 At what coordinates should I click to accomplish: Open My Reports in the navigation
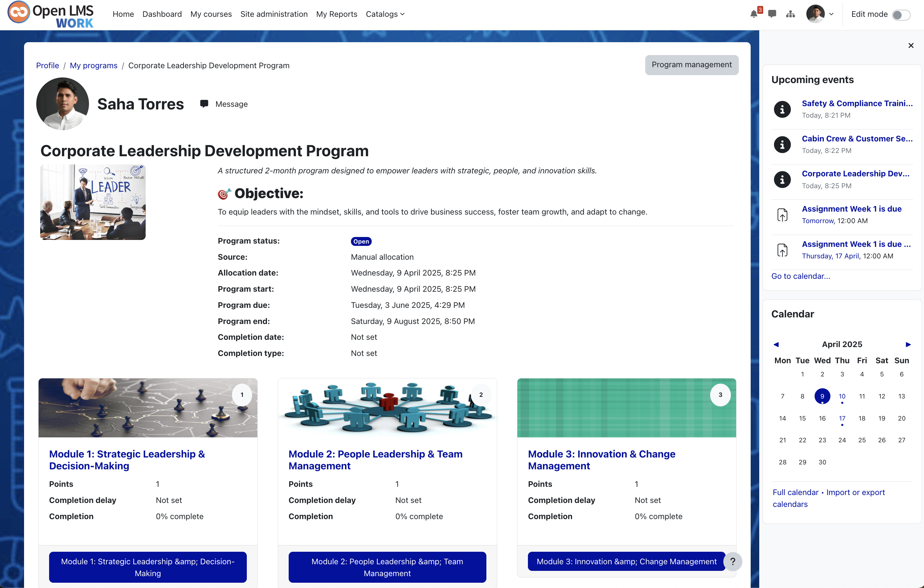pyautogui.click(x=336, y=14)
